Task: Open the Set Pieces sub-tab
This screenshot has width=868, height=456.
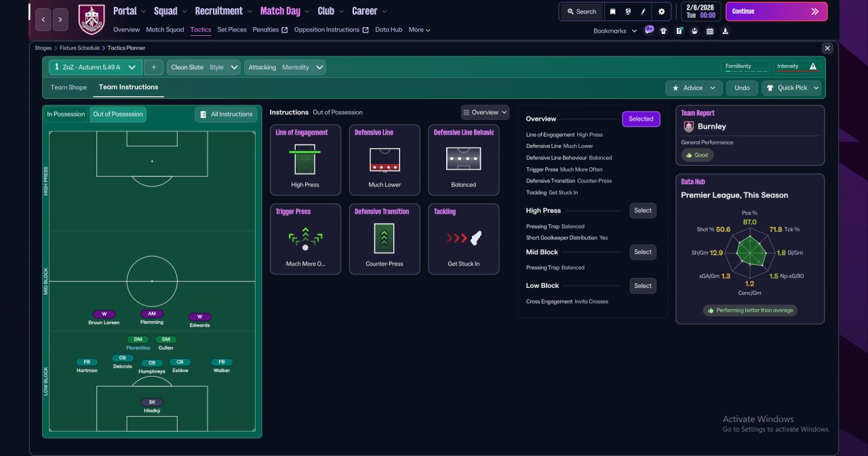Action: (x=232, y=30)
